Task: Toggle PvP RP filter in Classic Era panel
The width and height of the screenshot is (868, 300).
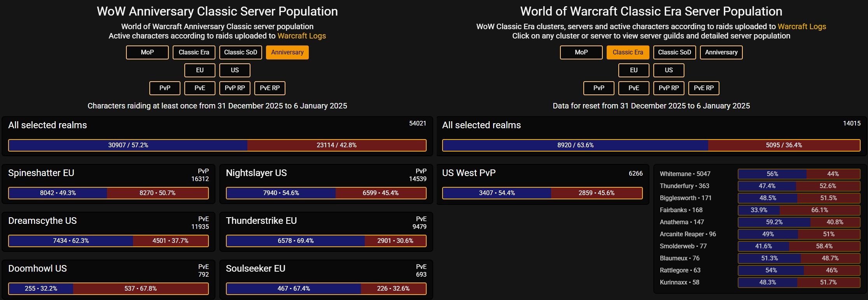Action: click(669, 88)
